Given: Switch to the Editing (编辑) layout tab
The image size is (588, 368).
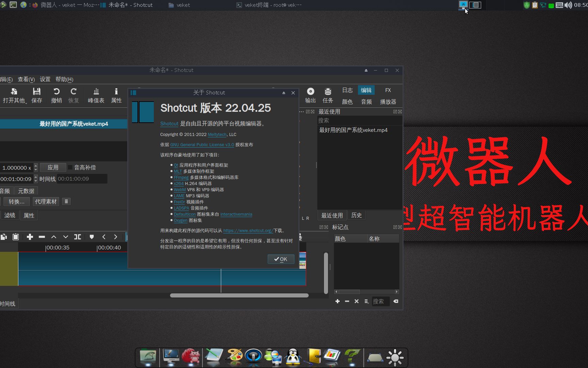Looking at the screenshot, I should [366, 90].
